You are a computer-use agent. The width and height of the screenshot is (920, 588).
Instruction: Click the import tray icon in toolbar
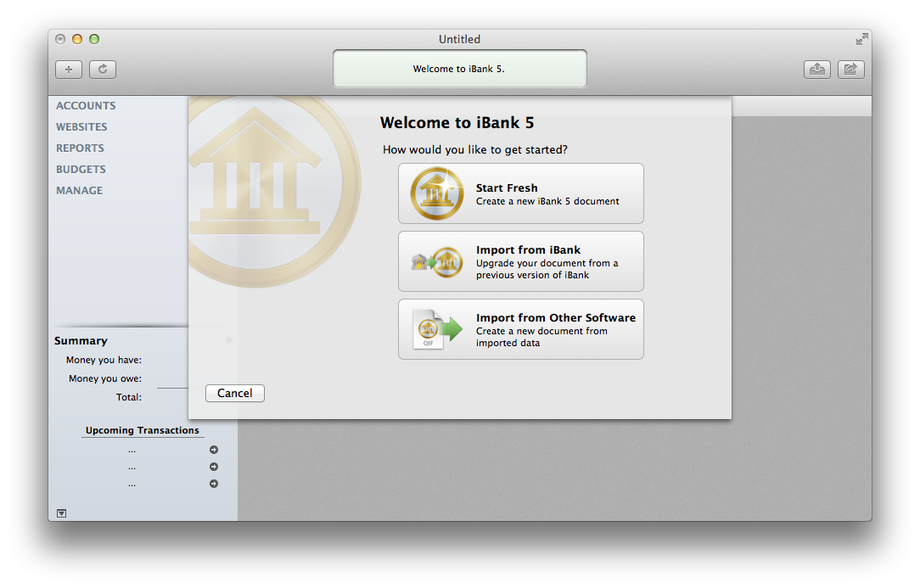tap(816, 70)
